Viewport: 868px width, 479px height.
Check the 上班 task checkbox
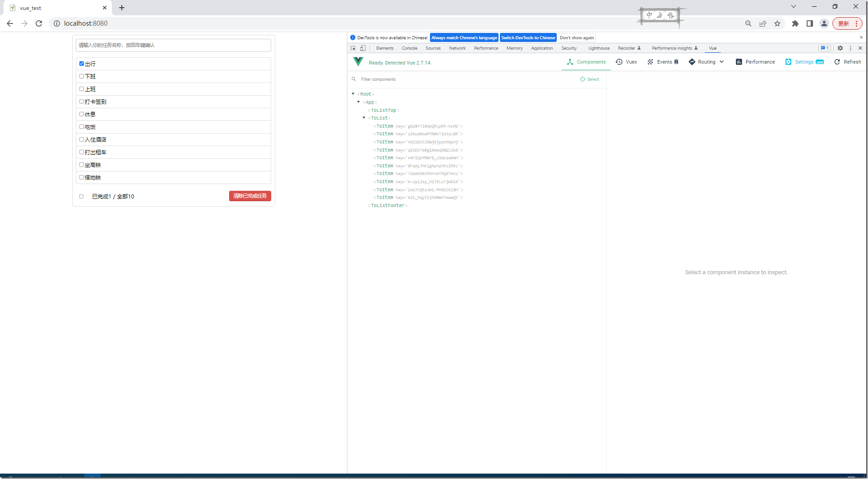point(82,89)
